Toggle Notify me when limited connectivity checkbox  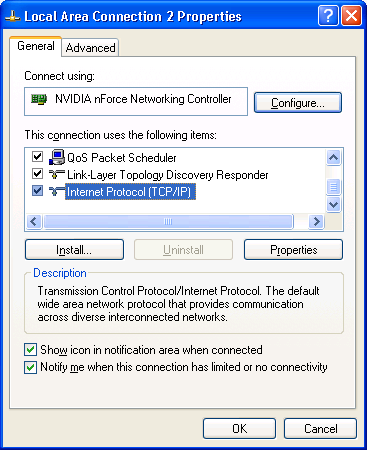30,368
